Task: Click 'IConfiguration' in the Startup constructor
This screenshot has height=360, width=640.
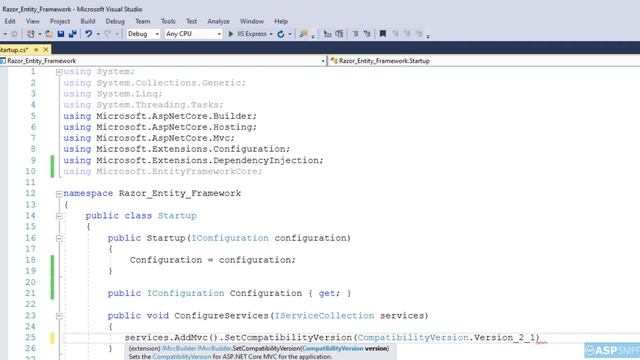Action: click(230, 238)
